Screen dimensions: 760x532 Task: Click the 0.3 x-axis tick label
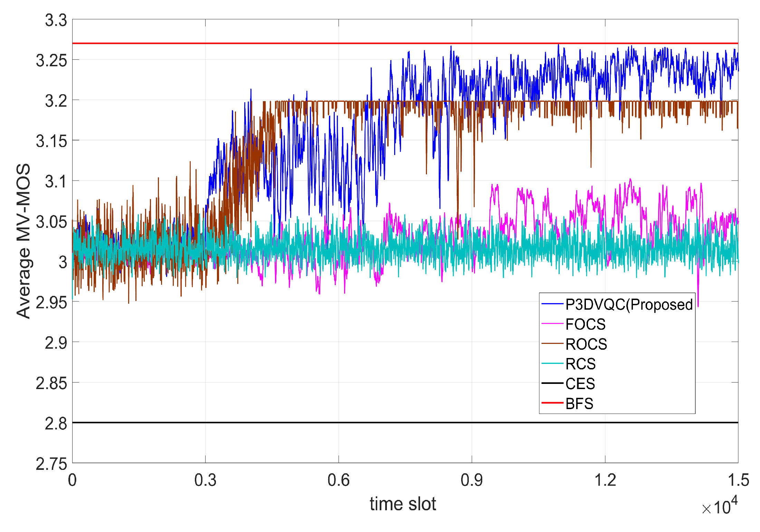coord(205,480)
